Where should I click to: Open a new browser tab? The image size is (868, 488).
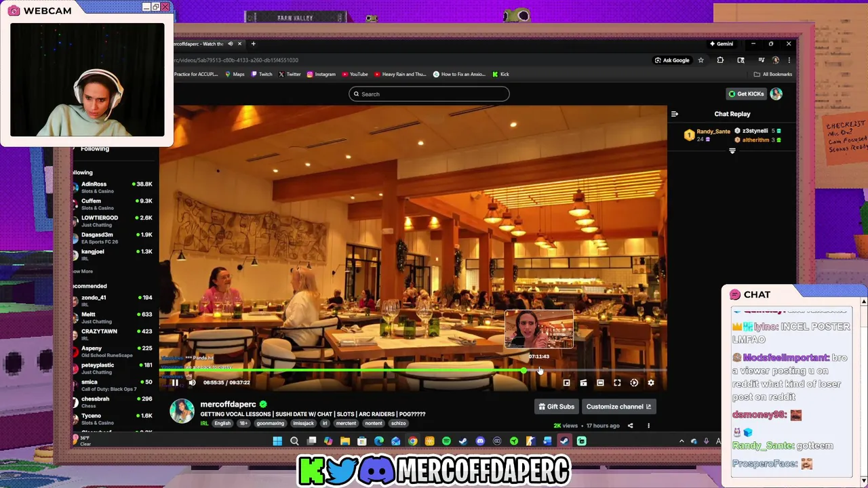tap(253, 44)
